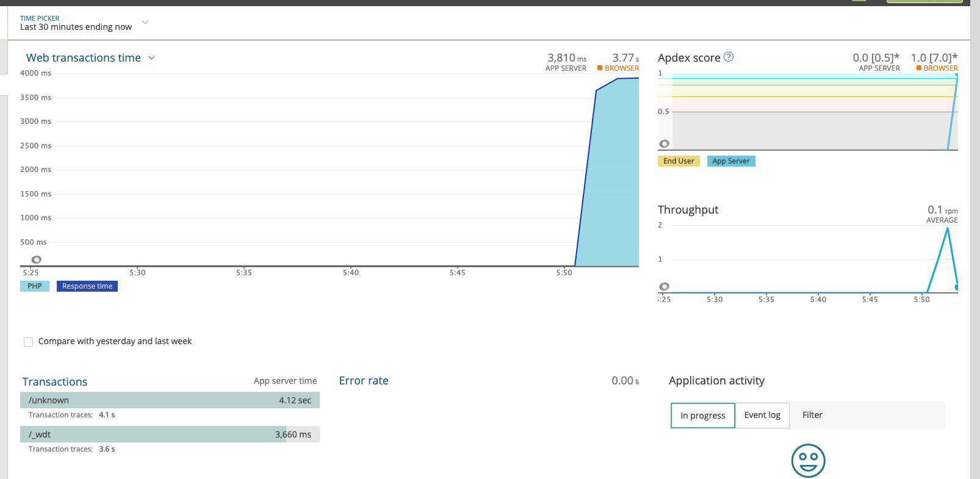Image resolution: width=980 pixels, height=479 pixels.
Task: Select the /unknown transaction row
Action: 170,400
